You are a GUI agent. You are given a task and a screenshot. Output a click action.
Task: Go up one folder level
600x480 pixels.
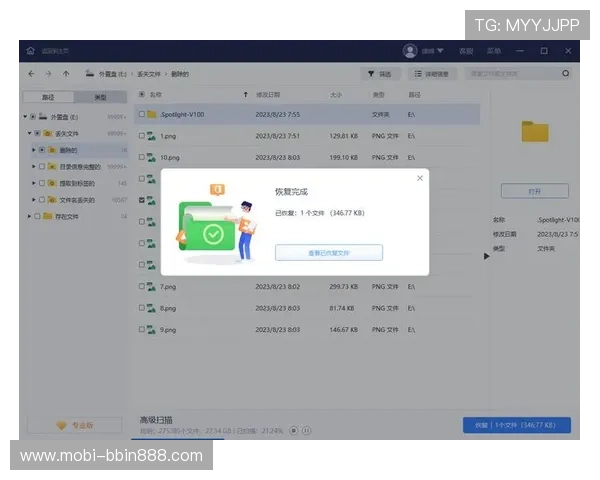click(66, 74)
